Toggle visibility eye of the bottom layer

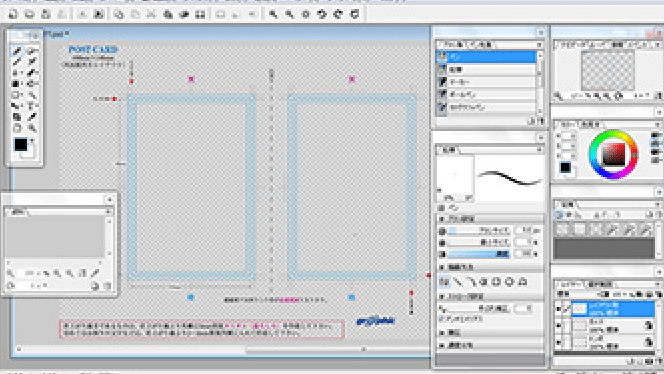[558, 341]
